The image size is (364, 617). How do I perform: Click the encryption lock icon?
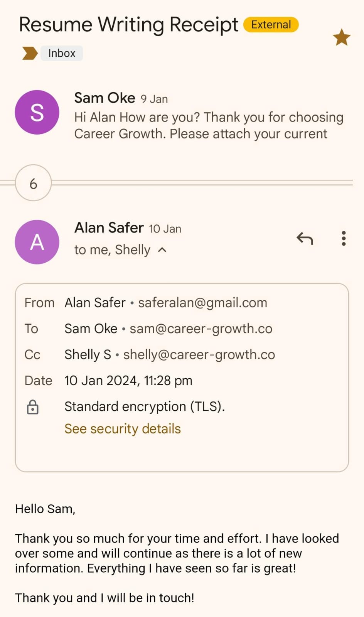tap(33, 407)
